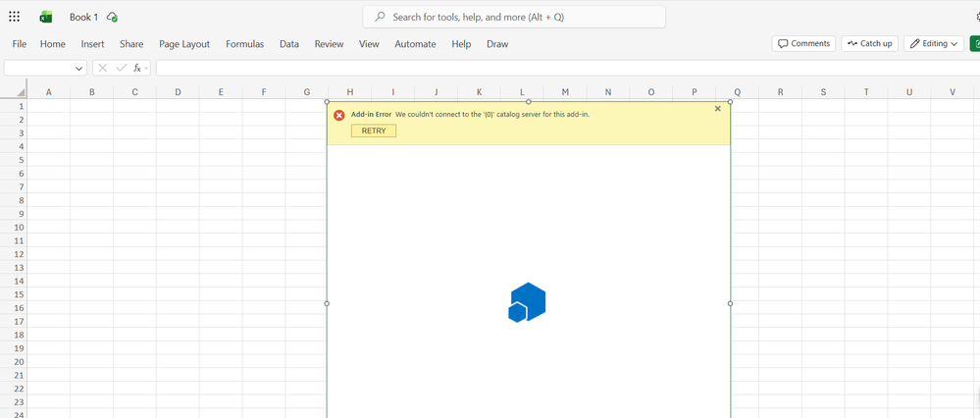980x418 pixels.
Task: Open the app launcher waffle icon
Action: pos(15,17)
